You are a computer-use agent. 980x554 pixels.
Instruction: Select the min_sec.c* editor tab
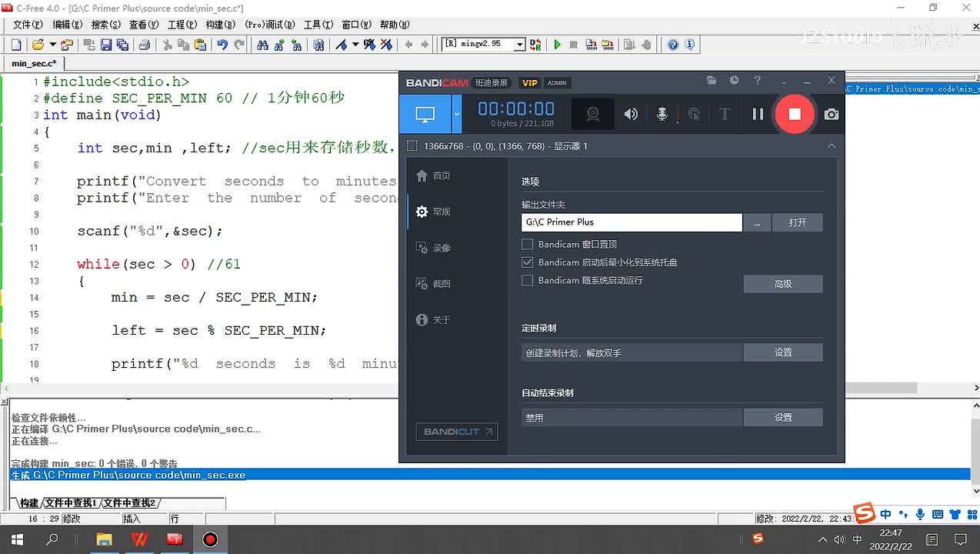pyautogui.click(x=34, y=63)
